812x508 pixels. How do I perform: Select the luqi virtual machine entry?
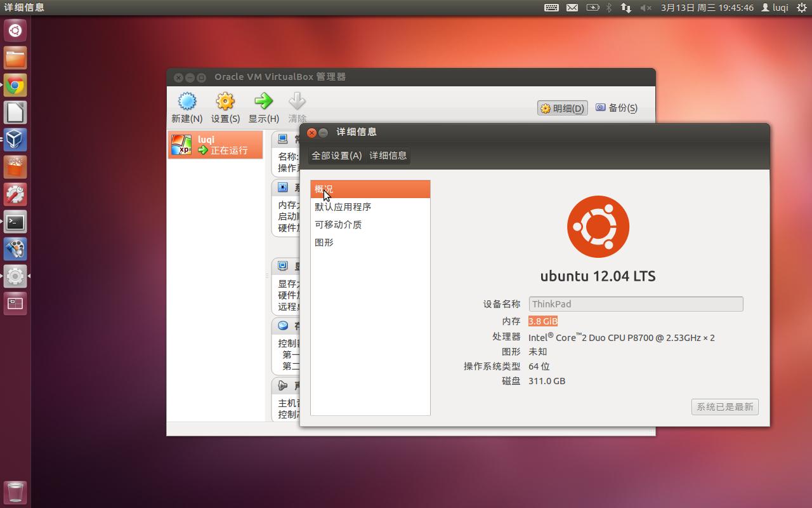point(215,145)
